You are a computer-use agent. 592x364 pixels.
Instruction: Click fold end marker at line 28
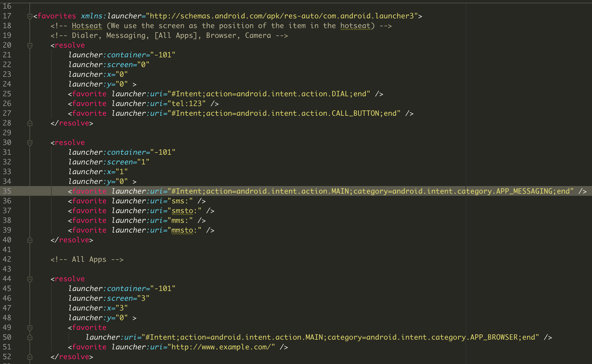click(30, 123)
